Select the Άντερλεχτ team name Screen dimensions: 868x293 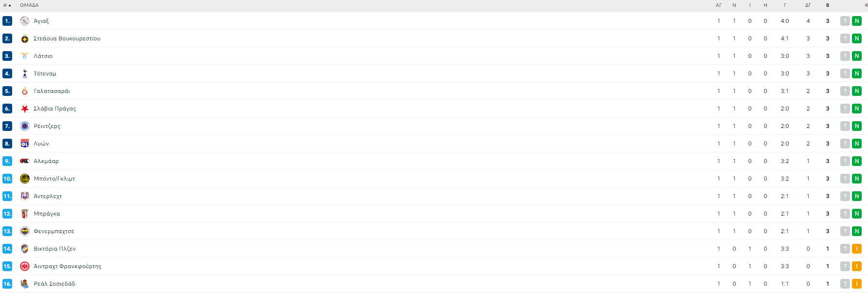pos(48,196)
